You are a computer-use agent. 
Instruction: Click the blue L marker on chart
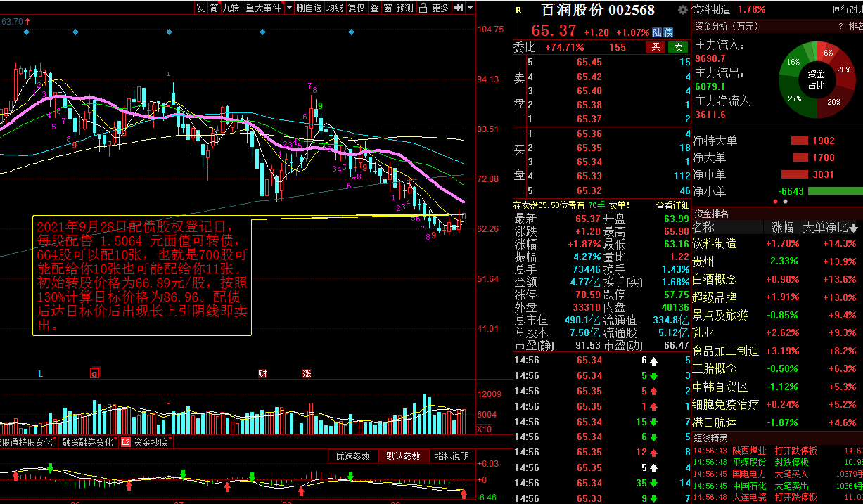click(40, 374)
